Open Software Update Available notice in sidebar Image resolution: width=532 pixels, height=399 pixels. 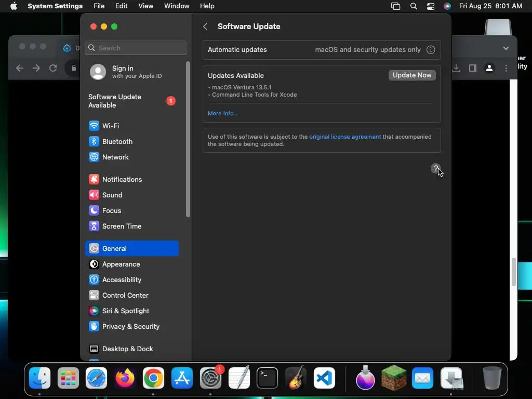click(x=132, y=101)
